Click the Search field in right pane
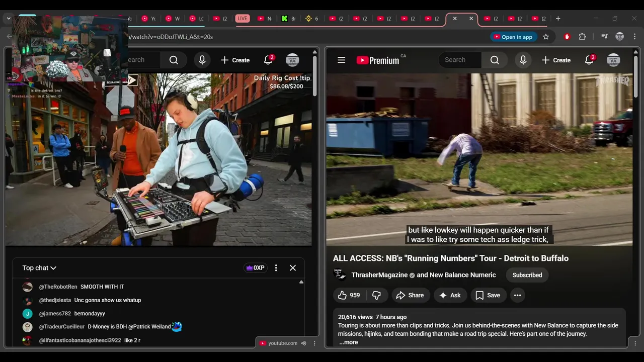The height and width of the screenshot is (362, 644). point(460,60)
